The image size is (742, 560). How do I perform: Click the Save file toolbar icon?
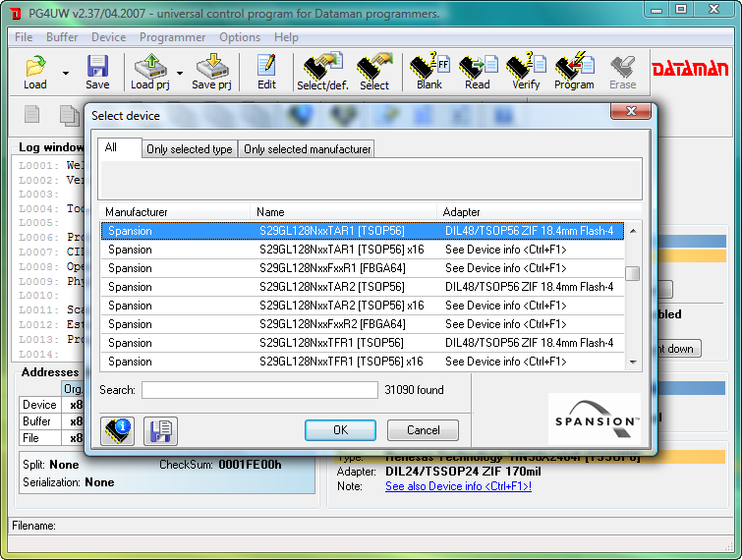click(97, 71)
